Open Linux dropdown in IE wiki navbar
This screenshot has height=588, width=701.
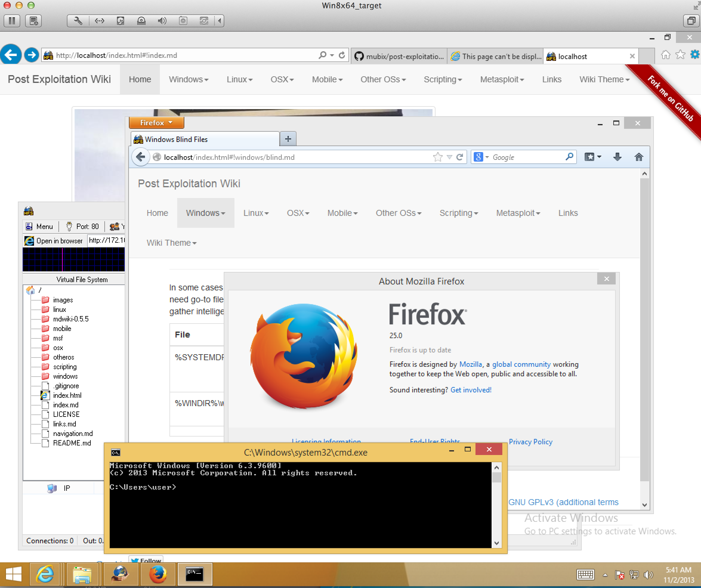pyautogui.click(x=240, y=79)
